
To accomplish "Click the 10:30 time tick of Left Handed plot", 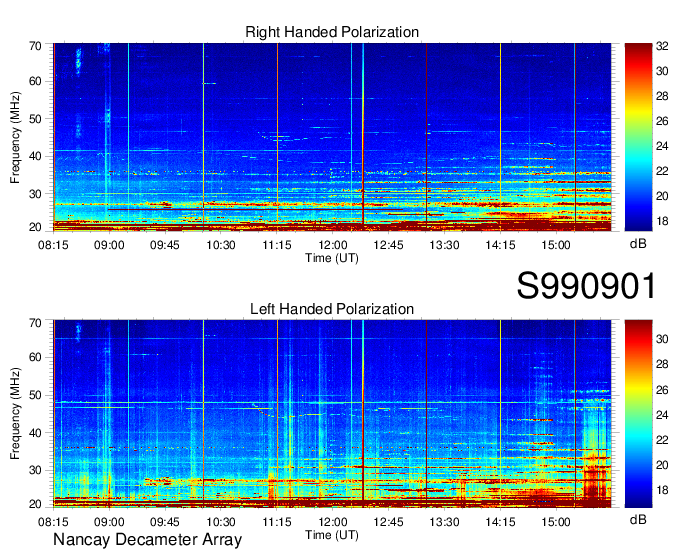I will click(221, 522).
